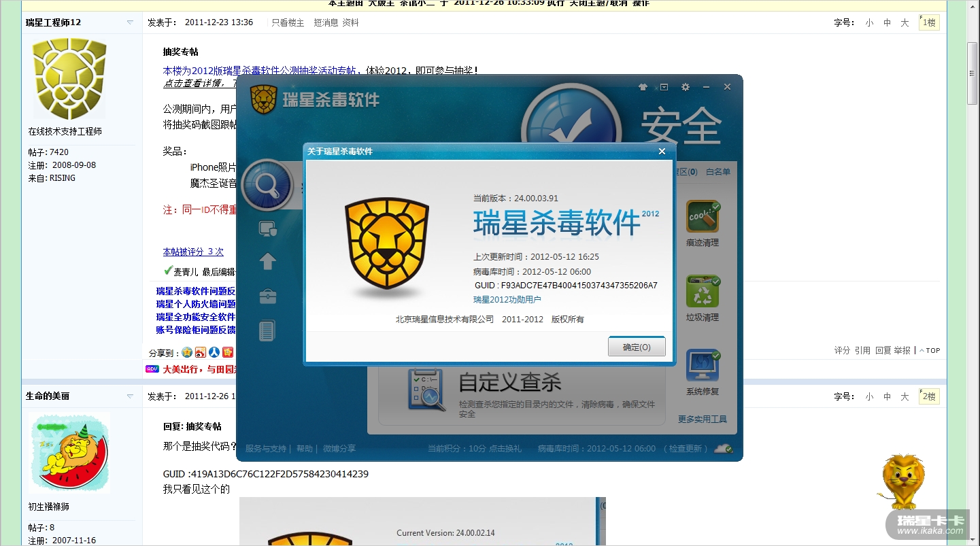Viewport: 980px width, 546px height.
Task: Click the cloud security status icon
Action: tap(724, 449)
